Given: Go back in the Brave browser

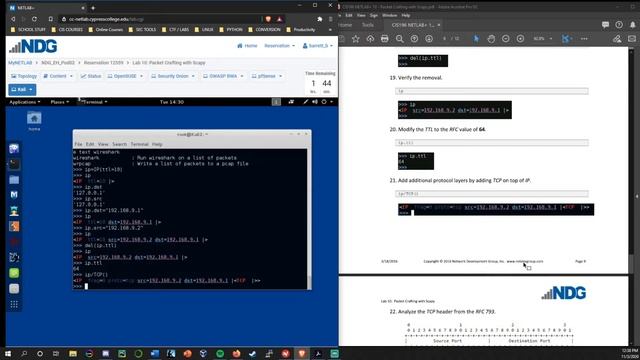Looking at the screenshot, I should tap(13, 19).
